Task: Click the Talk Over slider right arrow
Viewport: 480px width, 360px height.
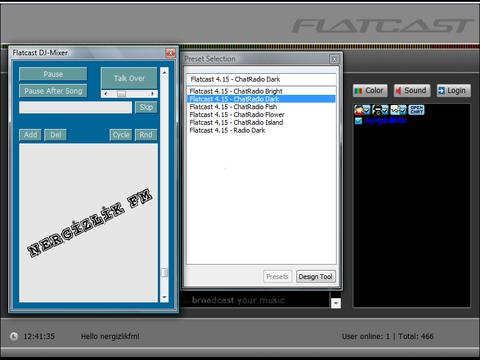Action: pyautogui.click(x=153, y=94)
